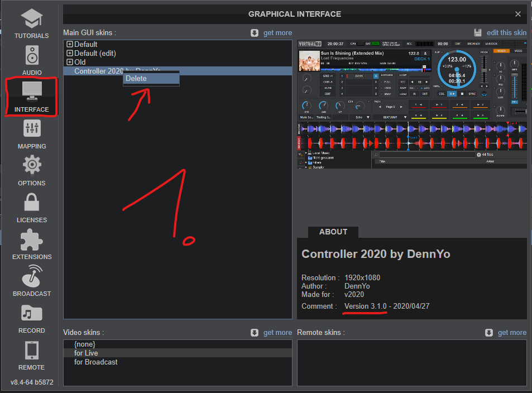Select {none} video skin
Viewport: 532px width, 393px height.
pyautogui.click(x=178, y=344)
